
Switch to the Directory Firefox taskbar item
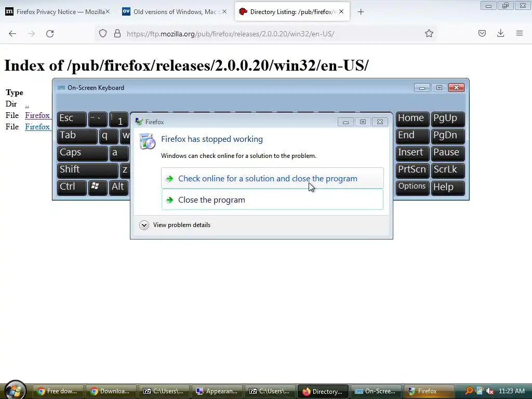click(x=323, y=391)
